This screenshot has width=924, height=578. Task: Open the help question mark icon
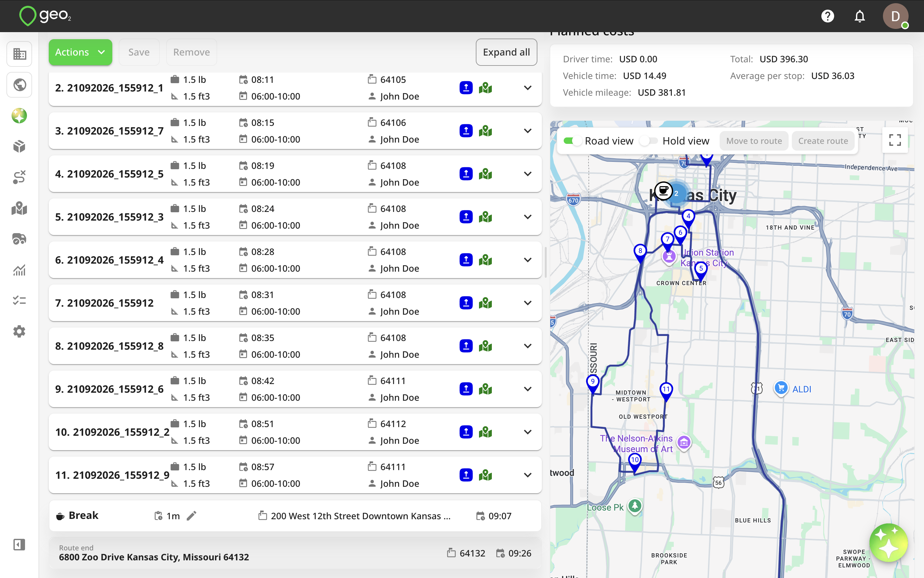click(x=827, y=16)
